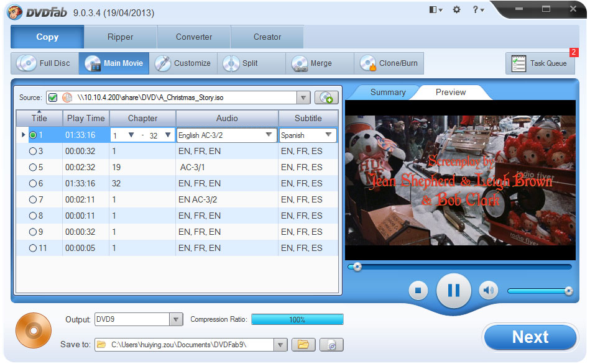
Task: Choose the Split copy mode
Action: coord(251,63)
